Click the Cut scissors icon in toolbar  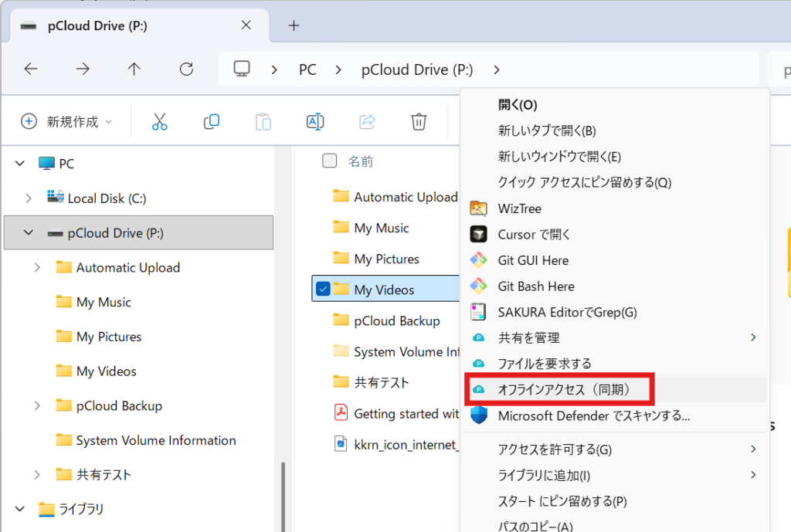[159, 121]
